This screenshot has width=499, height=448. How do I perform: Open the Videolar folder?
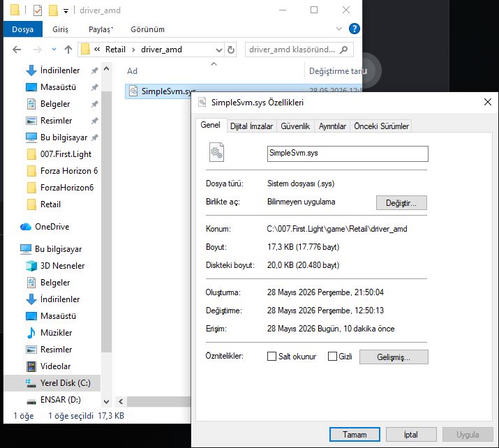click(55, 366)
